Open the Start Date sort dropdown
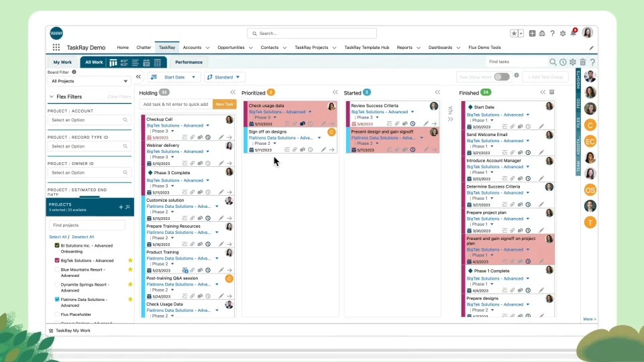 [x=173, y=77]
